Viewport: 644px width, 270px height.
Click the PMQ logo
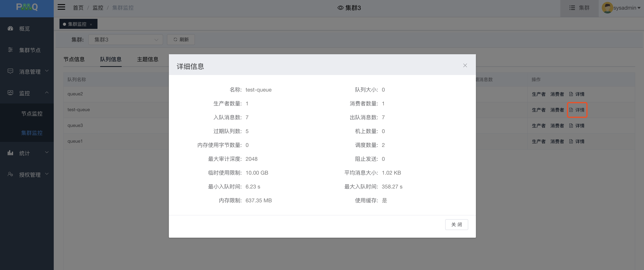point(27,7)
